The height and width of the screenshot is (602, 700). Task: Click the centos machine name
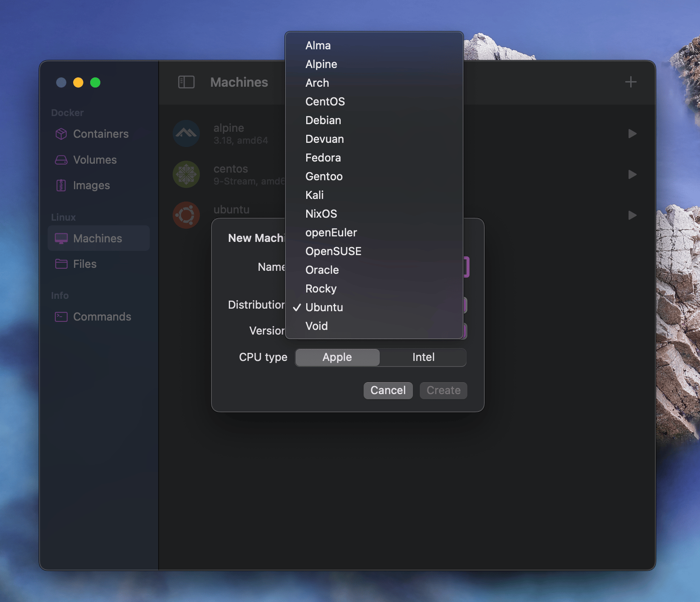pos(230,169)
